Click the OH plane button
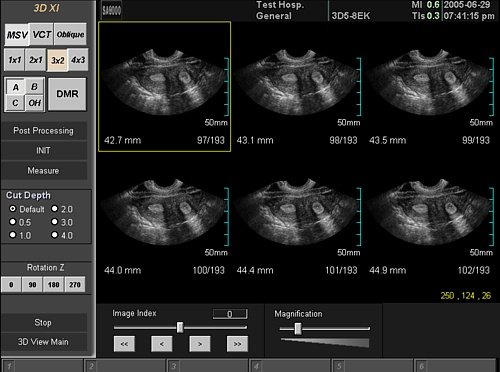 point(34,103)
